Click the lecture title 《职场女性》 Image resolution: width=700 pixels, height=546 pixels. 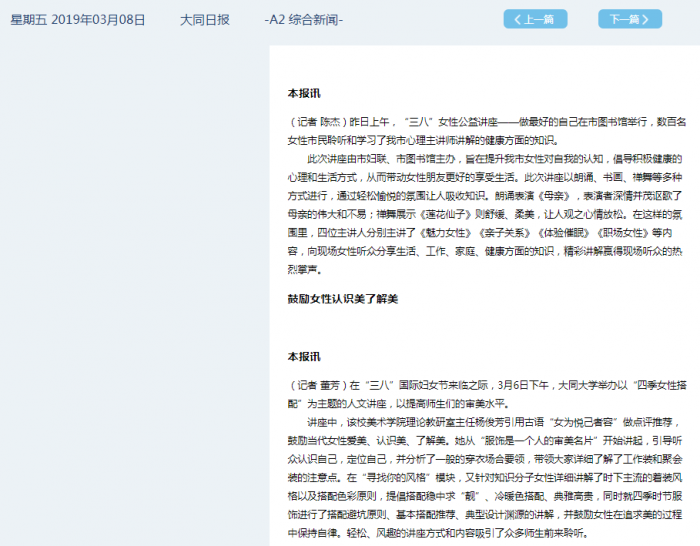pyautogui.click(x=623, y=232)
